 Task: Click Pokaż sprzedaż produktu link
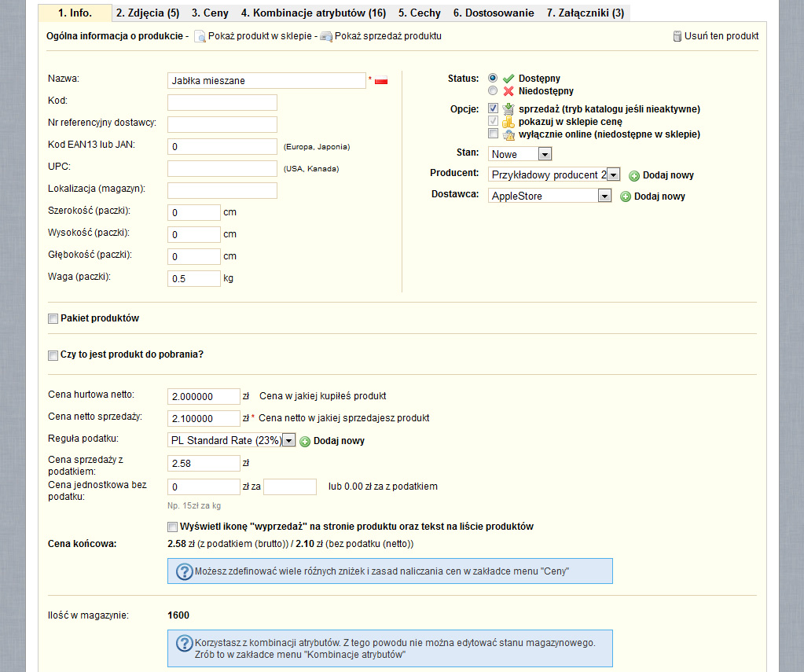pyautogui.click(x=387, y=36)
